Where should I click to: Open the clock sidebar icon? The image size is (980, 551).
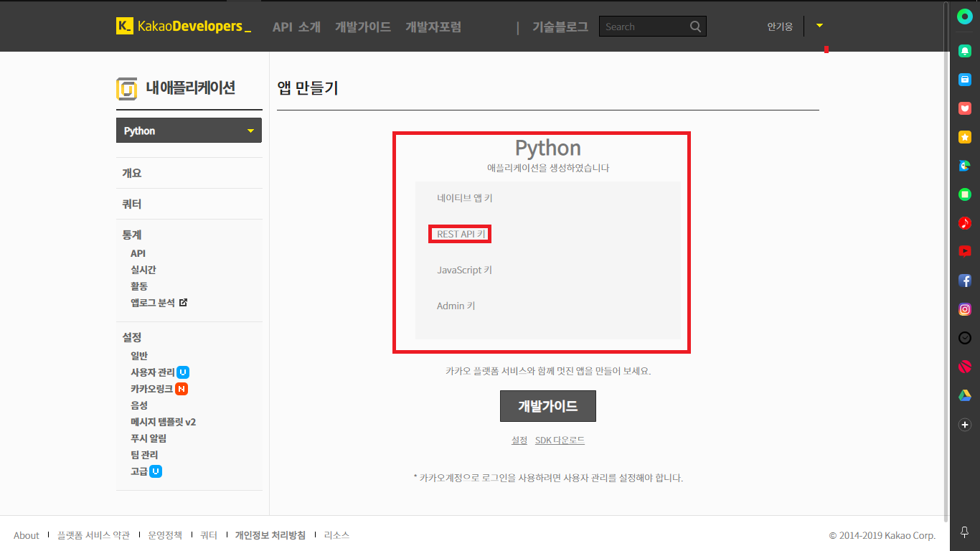click(x=965, y=338)
